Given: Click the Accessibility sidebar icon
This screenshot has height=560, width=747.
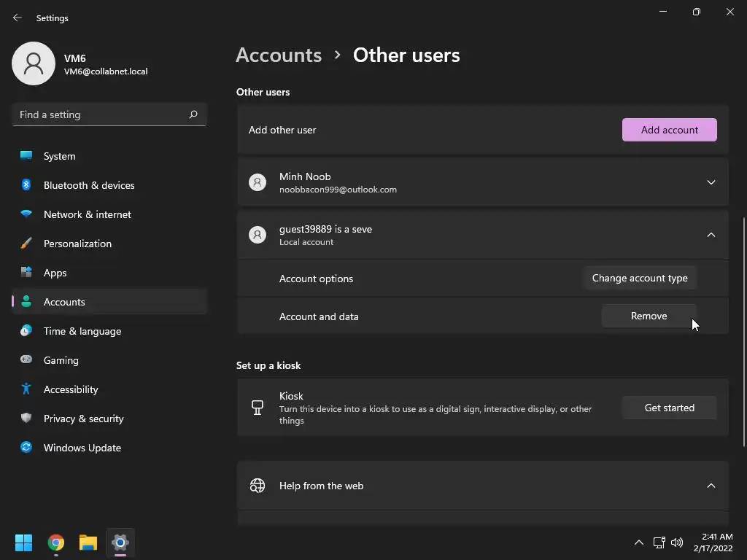Looking at the screenshot, I should tap(26, 389).
